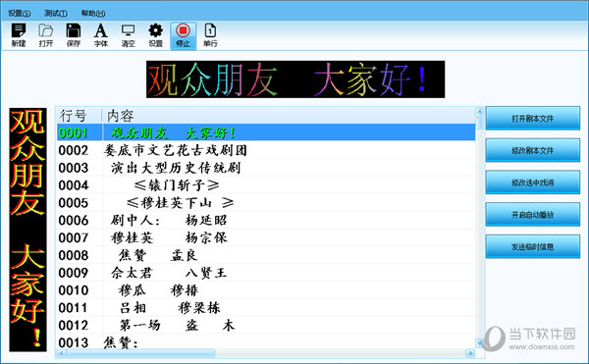Open a file with the 打开 folder icon

46,35
